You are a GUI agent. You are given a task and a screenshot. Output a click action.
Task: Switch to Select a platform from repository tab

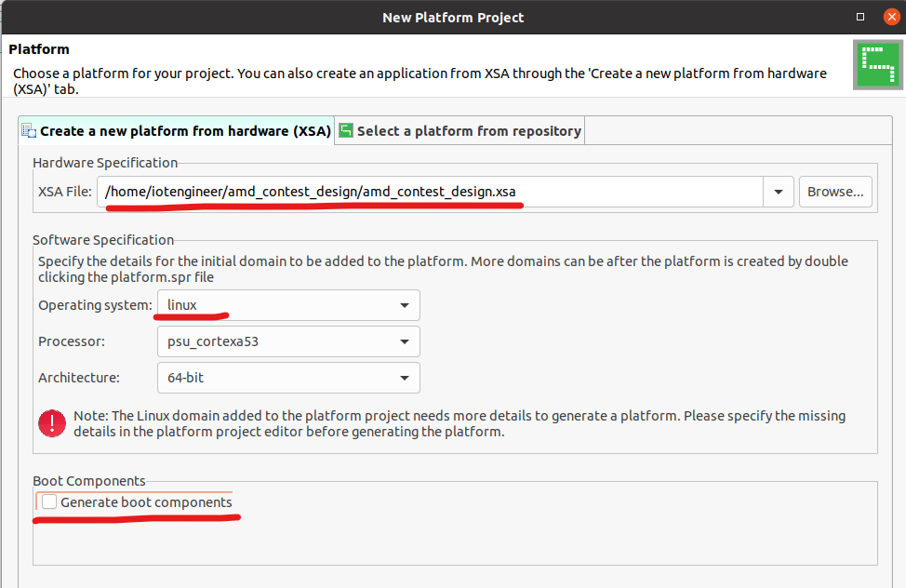[x=469, y=131]
